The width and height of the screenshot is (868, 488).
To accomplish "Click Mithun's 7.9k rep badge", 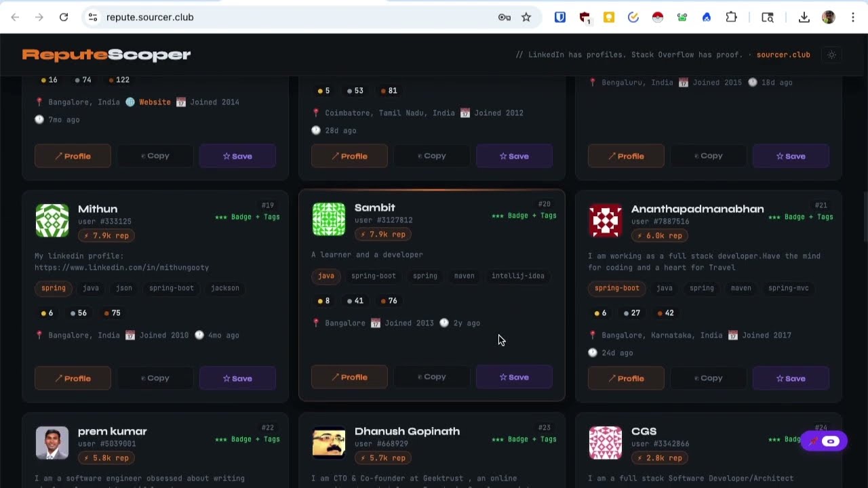I will 106,235.
